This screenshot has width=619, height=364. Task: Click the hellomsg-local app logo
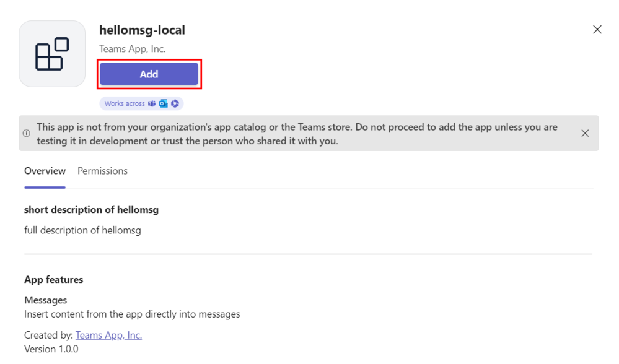coord(52,54)
